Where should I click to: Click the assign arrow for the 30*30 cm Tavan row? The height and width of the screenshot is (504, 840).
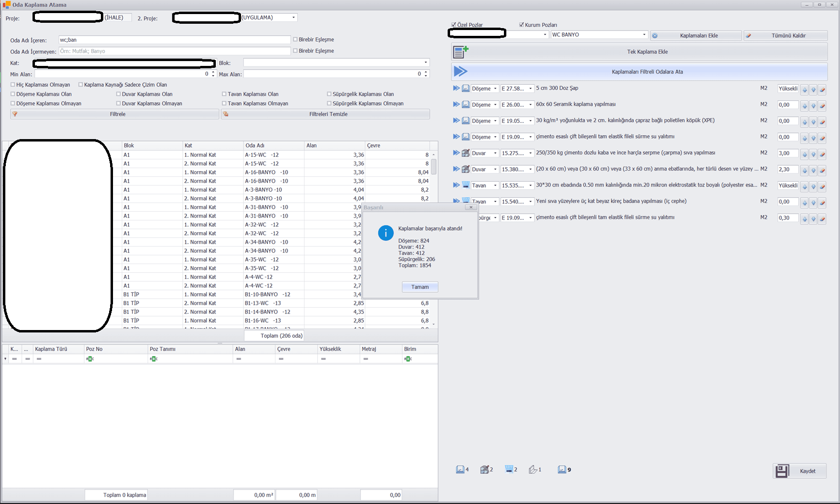[456, 185]
